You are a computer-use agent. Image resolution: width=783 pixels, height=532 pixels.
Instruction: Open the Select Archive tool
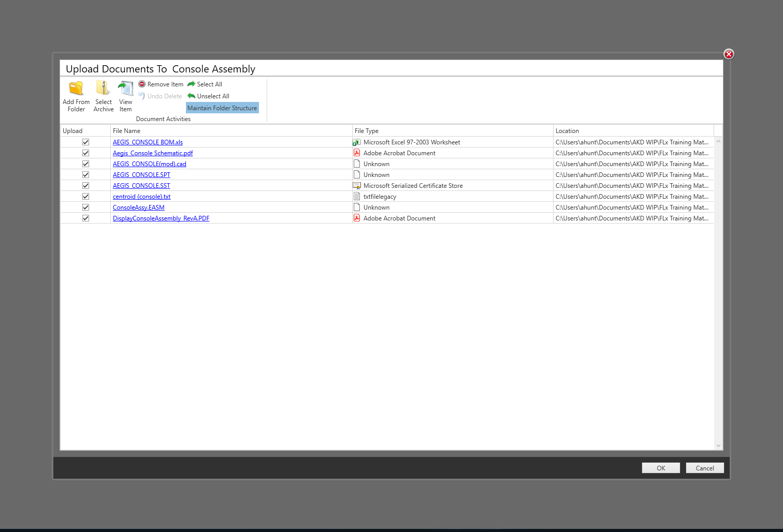103,88
